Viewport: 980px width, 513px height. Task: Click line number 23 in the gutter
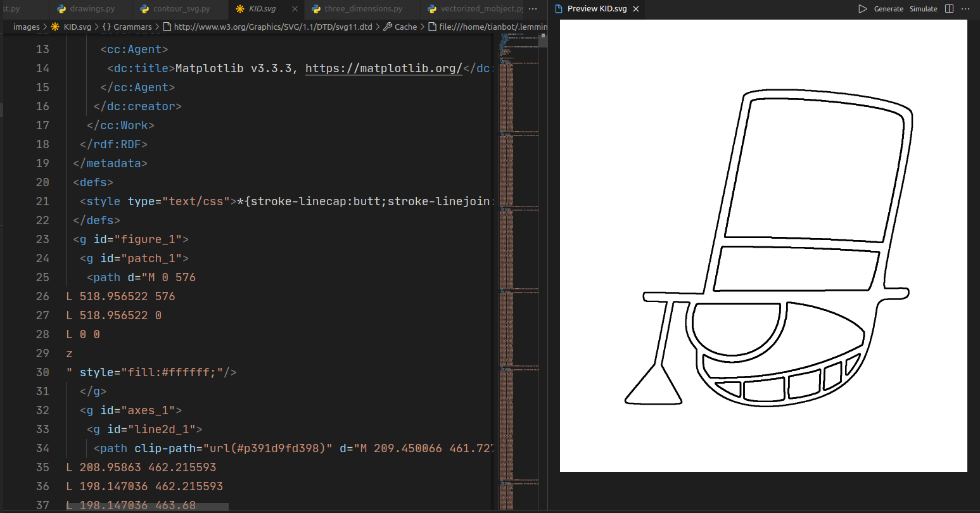coord(42,239)
